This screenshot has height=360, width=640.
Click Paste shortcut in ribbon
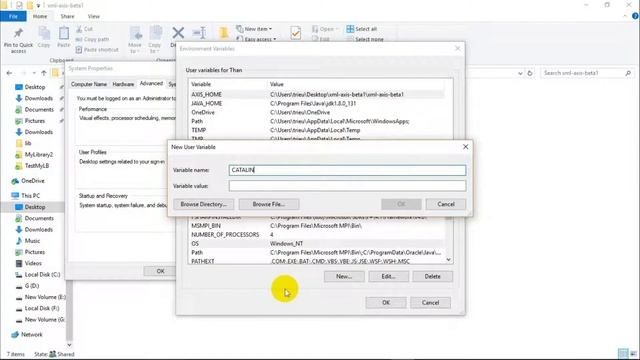coord(97,50)
